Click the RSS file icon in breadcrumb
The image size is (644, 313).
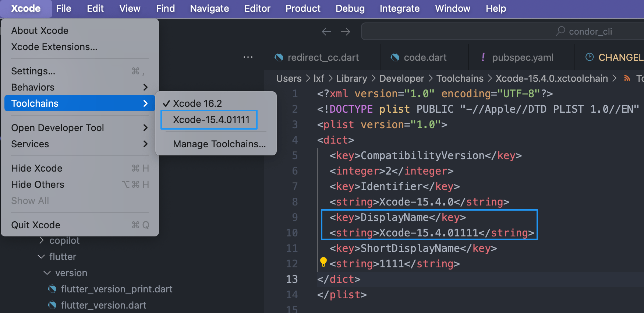click(x=627, y=78)
